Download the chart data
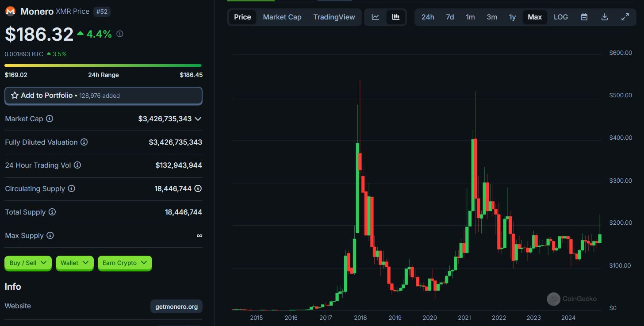Image resolution: width=644 pixels, height=326 pixels. tap(605, 17)
